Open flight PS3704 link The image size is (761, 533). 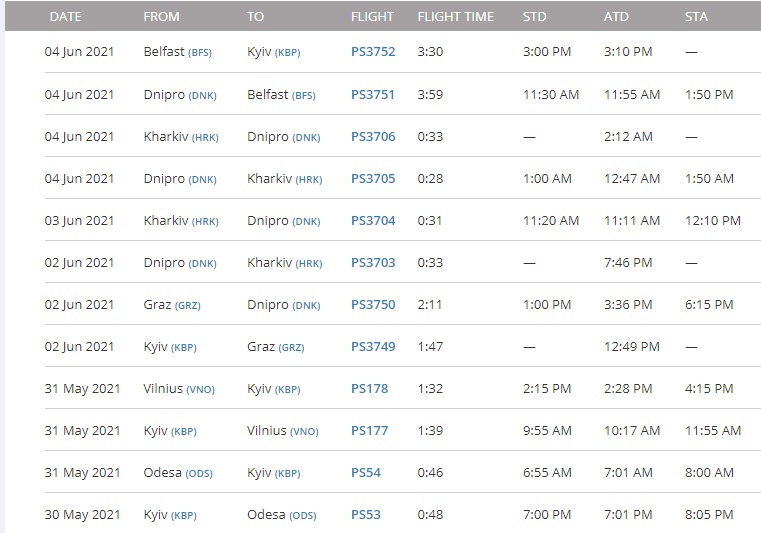click(373, 221)
